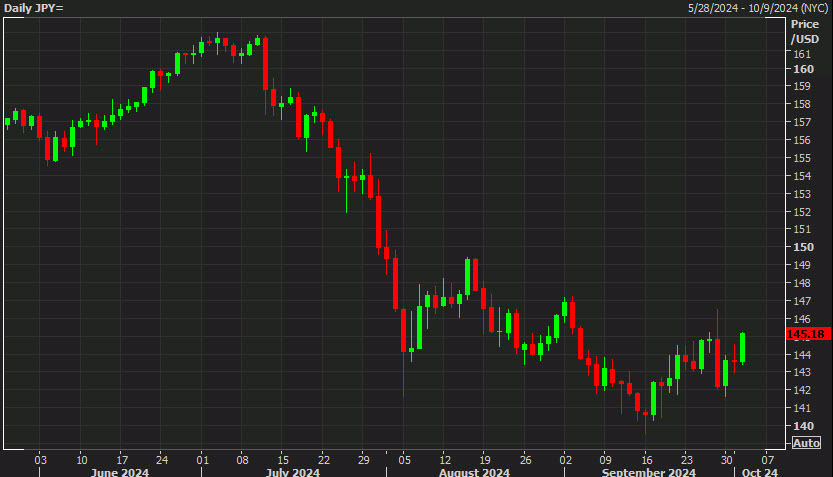Click the 147 label on price axis
This screenshot has width=833, height=477.
click(x=802, y=300)
